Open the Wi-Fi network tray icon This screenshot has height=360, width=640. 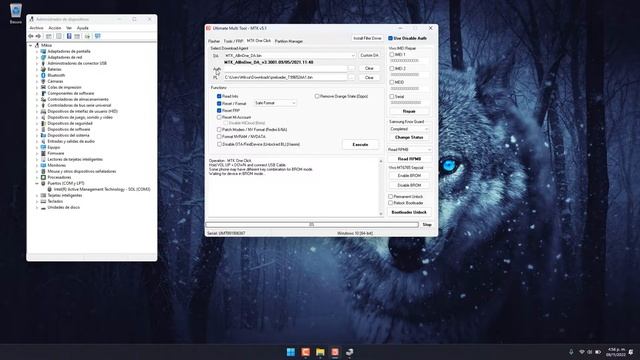pyautogui.click(x=582, y=352)
